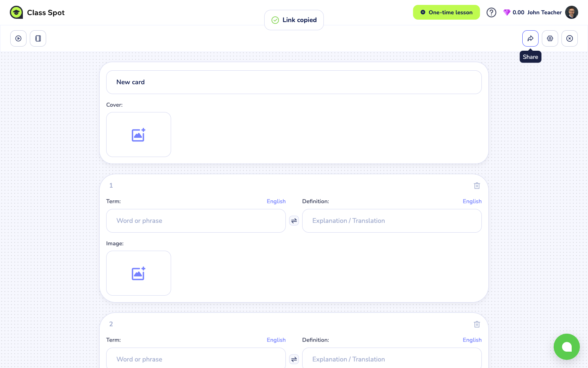Click the diamond balance icon

click(x=507, y=13)
